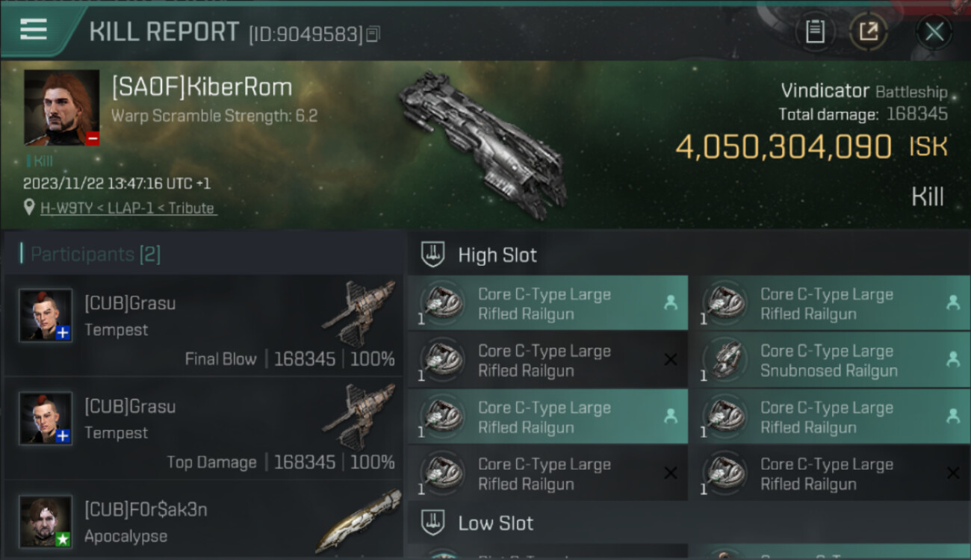Click the Participants [2] header
Image resolution: width=971 pixels, height=560 pixels.
[x=90, y=255]
